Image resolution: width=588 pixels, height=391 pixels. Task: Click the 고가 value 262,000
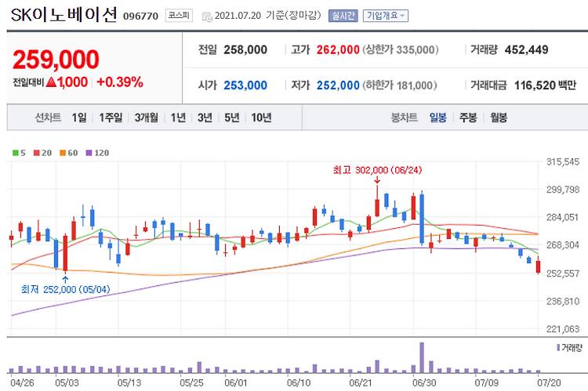click(x=338, y=50)
